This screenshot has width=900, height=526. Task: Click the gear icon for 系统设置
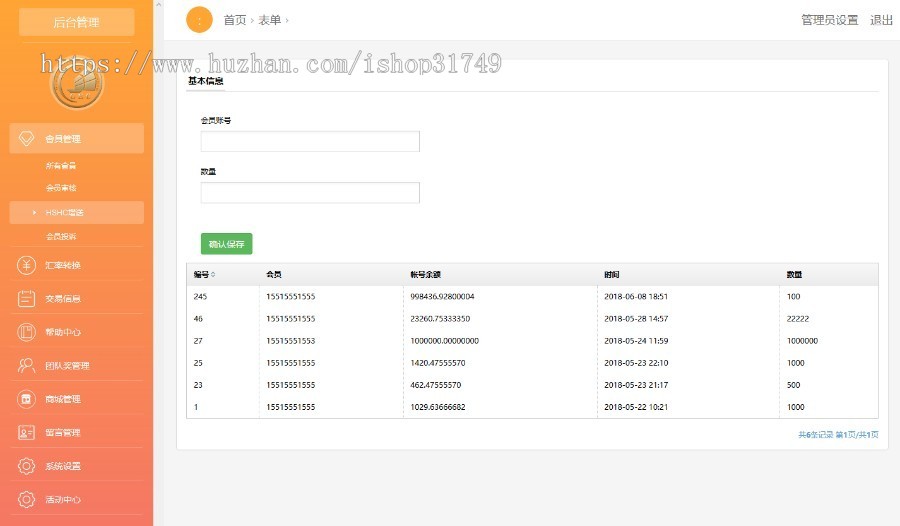point(26,466)
